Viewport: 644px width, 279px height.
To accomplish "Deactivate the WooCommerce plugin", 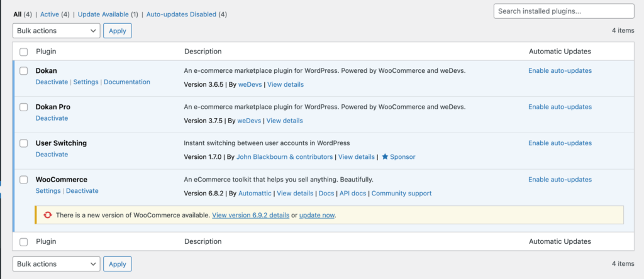I will coord(82,191).
